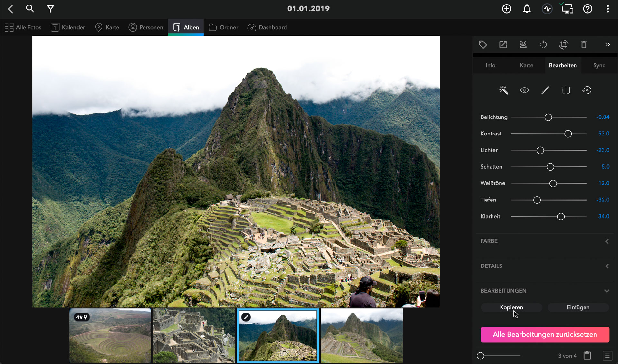Click the share/export icon
This screenshot has width=618, height=364.
pyautogui.click(x=503, y=44)
